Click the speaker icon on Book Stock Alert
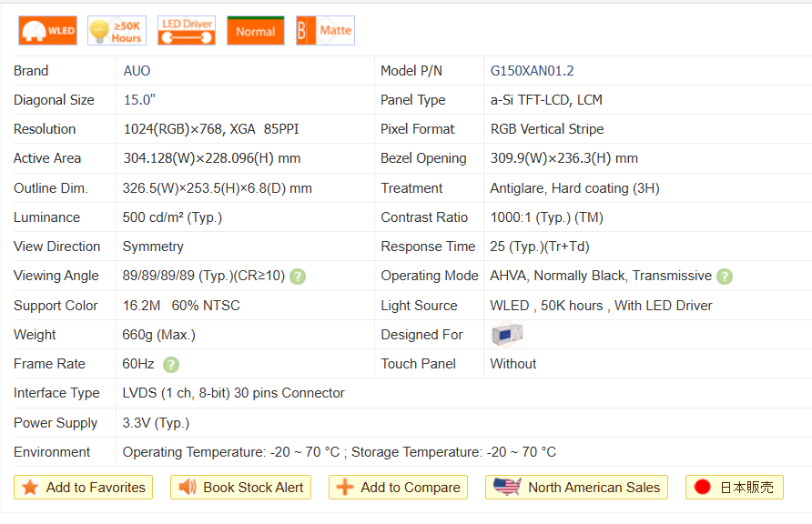The width and height of the screenshot is (812, 524). 188,488
